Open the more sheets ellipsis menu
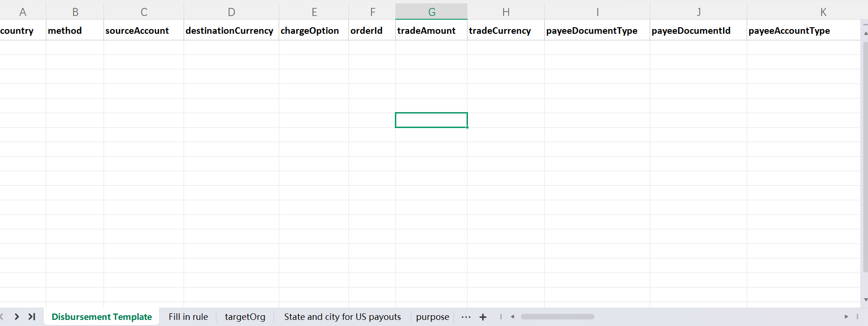 click(x=466, y=317)
